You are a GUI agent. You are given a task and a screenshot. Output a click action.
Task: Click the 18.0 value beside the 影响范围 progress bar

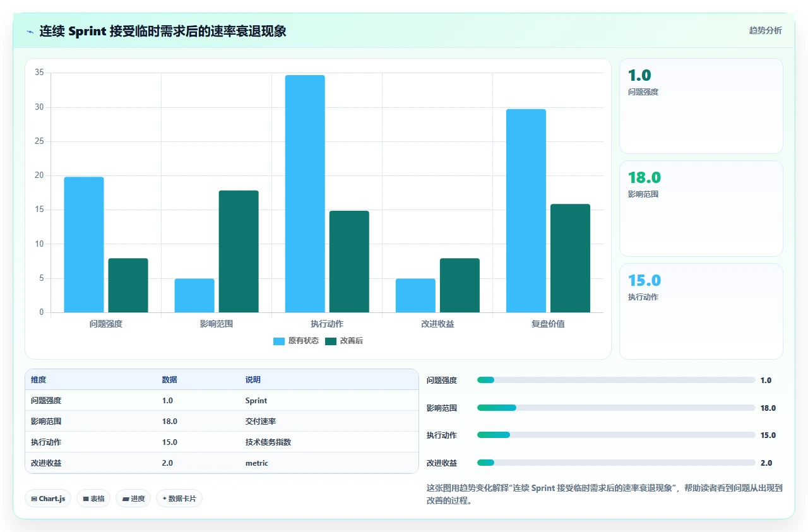(768, 408)
